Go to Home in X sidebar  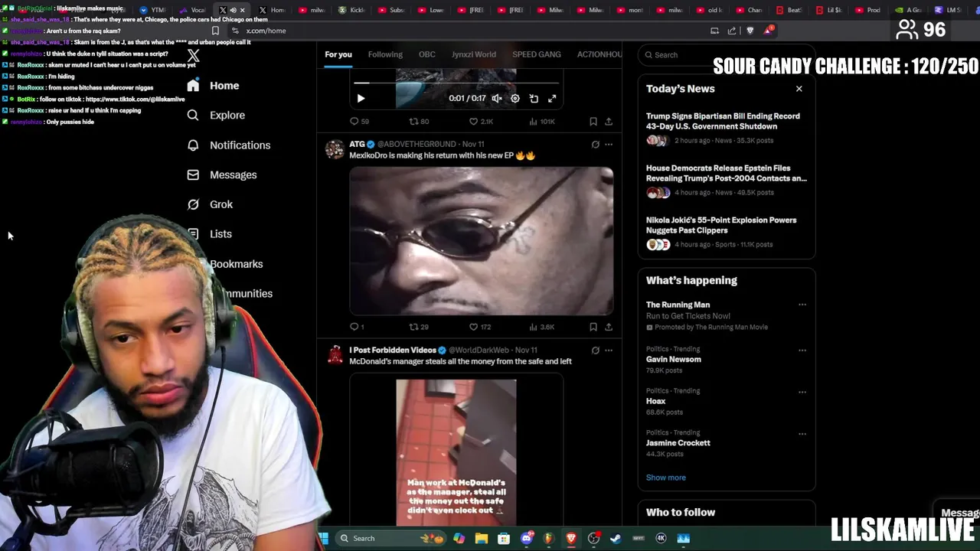click(x=214, y=86)
